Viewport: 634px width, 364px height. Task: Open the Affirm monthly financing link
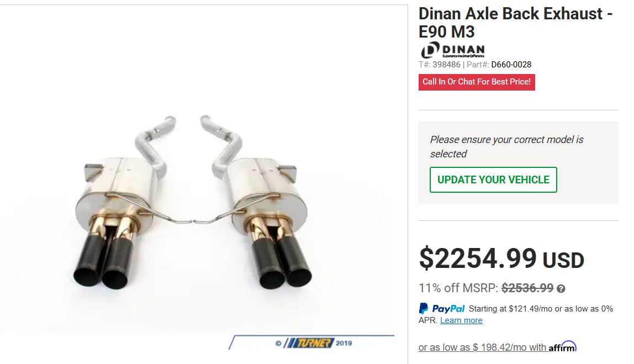498,347
